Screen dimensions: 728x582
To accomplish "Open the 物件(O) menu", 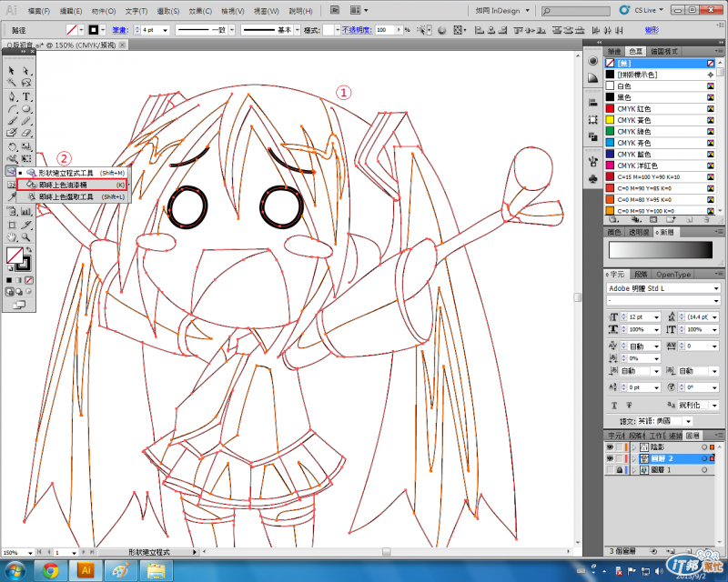I will tap(104, 11).
